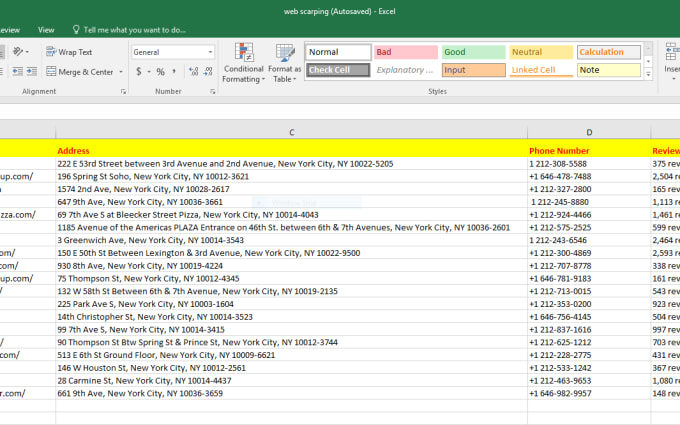680x425 pixels.
Task: Select cell with 150 E 50th St address
Action: tap(291, 253)
